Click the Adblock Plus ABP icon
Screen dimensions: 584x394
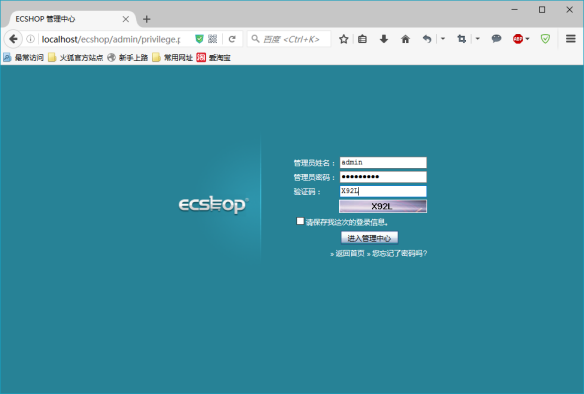point(518,39)
